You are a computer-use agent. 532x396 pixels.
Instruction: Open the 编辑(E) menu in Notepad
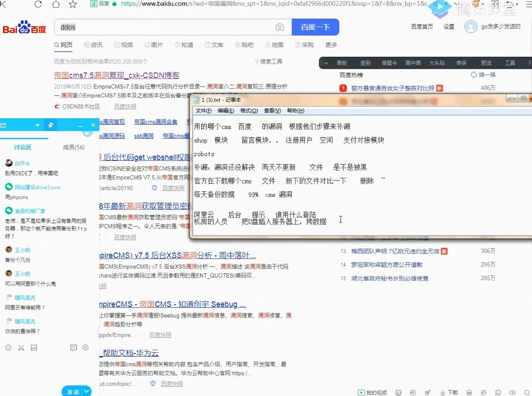[x=226, y=111]
